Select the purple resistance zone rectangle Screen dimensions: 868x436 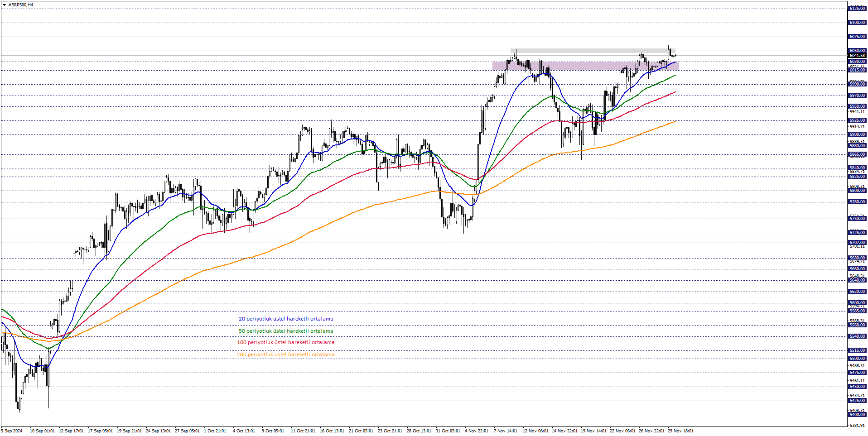(x=585, y=66)
